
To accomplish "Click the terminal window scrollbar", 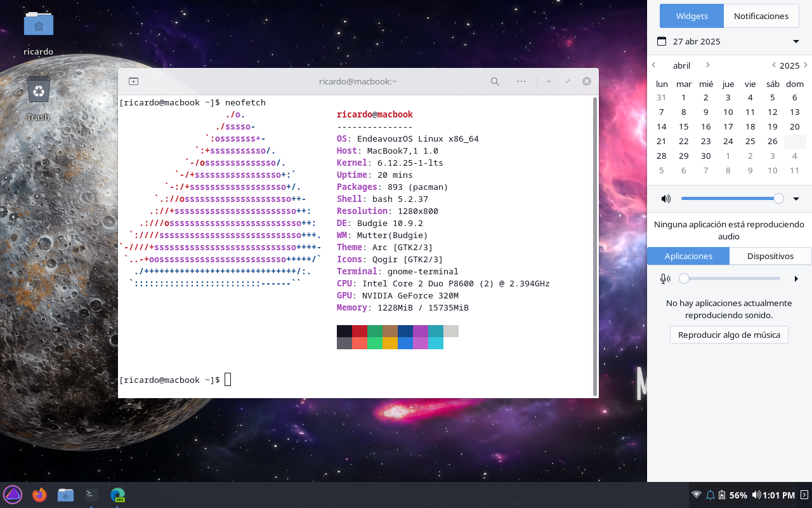I will pos(594,245).
